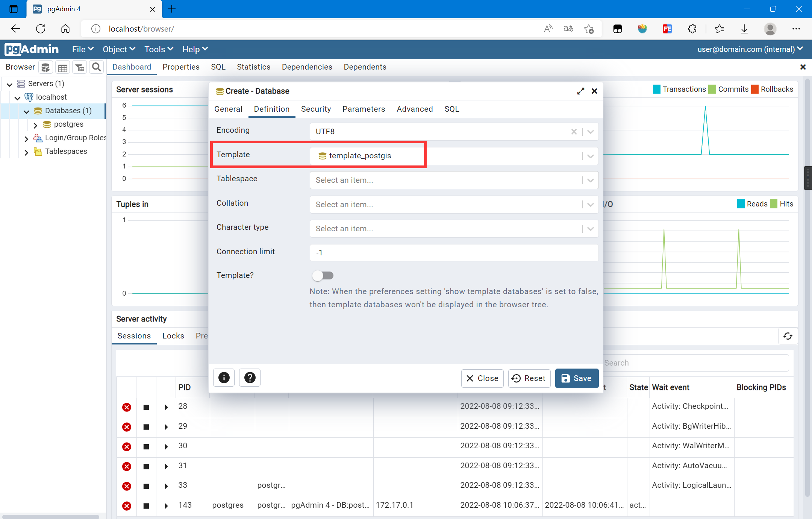Terminate session with PID 28
Screen dimensions: 812x519
click(127, 407)
